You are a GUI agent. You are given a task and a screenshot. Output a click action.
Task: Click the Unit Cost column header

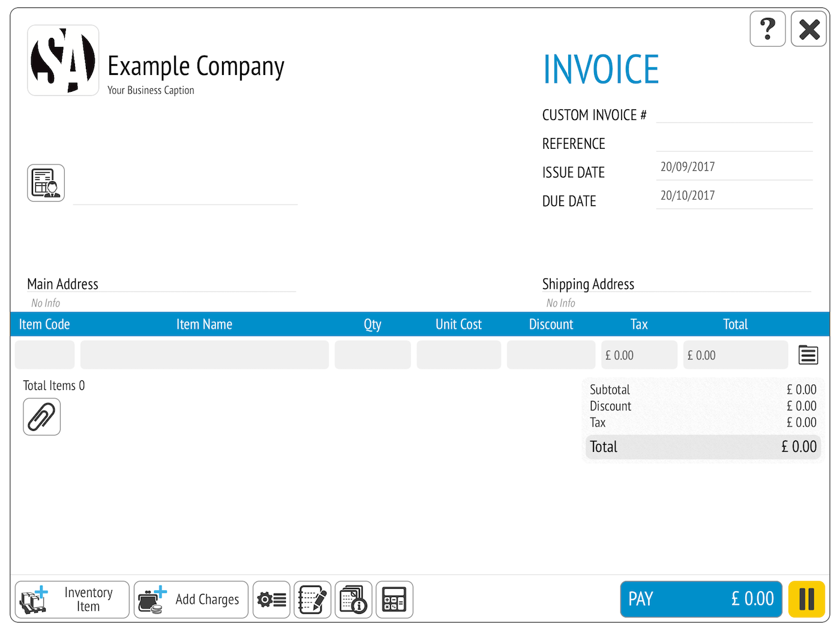coord(458,325)
